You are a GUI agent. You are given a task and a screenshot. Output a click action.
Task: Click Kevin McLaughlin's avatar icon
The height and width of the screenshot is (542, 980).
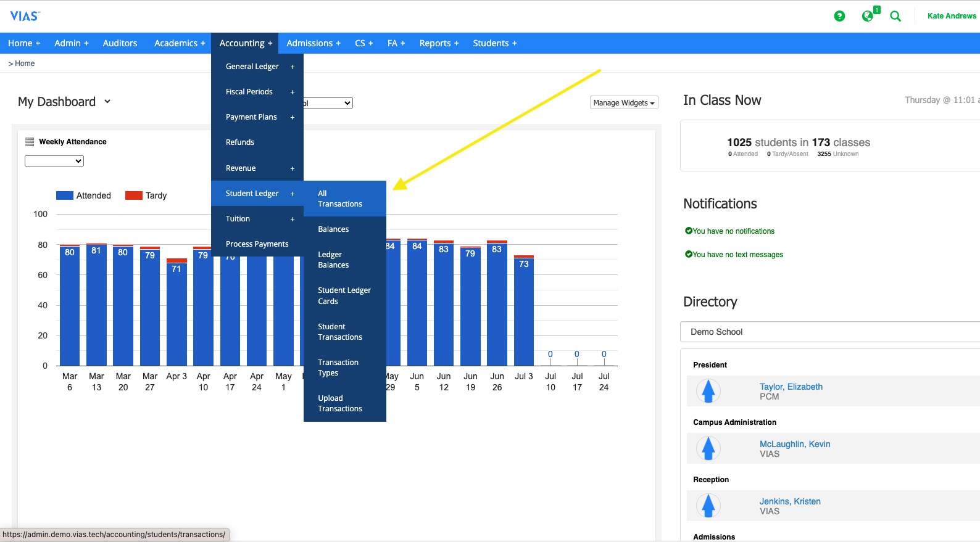708,448
